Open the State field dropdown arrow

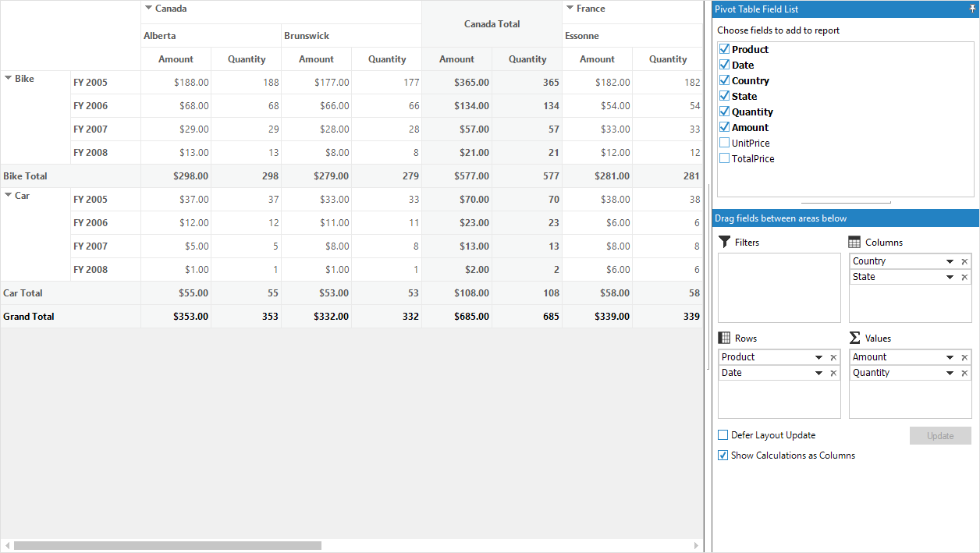pos(950,278)
